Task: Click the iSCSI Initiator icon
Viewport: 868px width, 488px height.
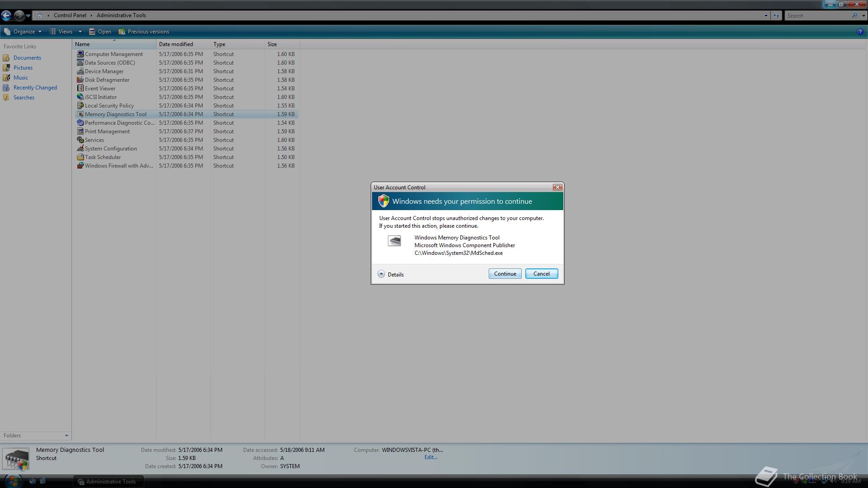Action: (x=80, y=97)
